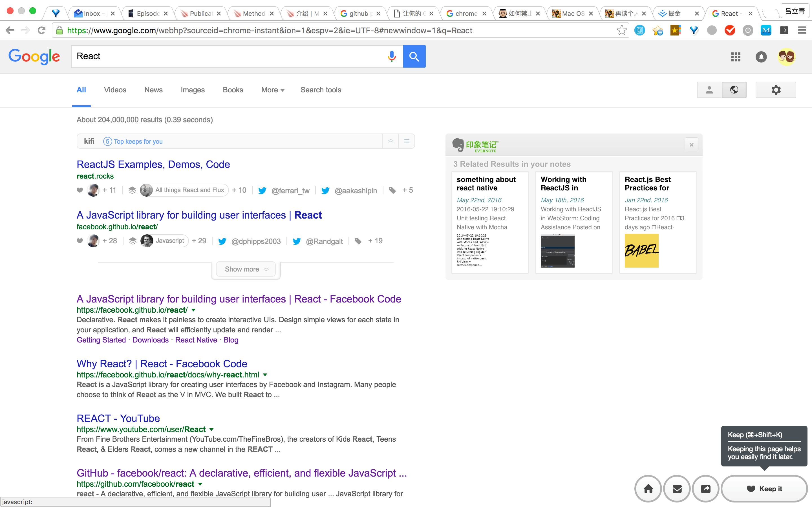Image resolution: width=812 pixels, height=507 pixels.
Task: Switch to private results person toggle
Action: click(x=709, y=90)
